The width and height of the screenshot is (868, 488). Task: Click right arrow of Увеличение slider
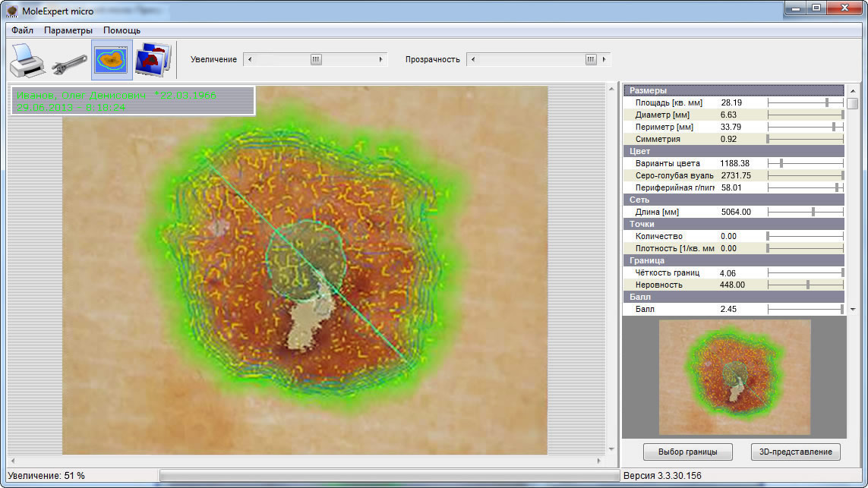(380, 59)
